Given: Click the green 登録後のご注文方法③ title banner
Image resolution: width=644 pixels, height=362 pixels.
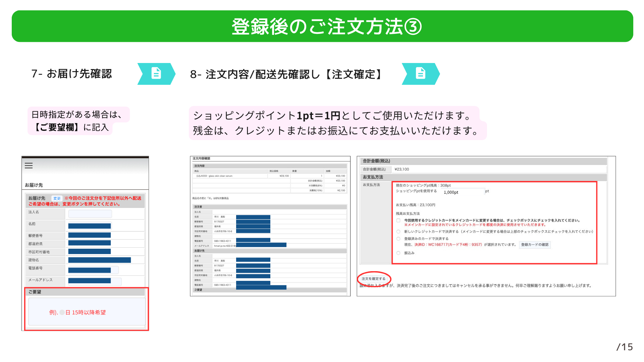Looking at the screenshot, I should [322, 26].
